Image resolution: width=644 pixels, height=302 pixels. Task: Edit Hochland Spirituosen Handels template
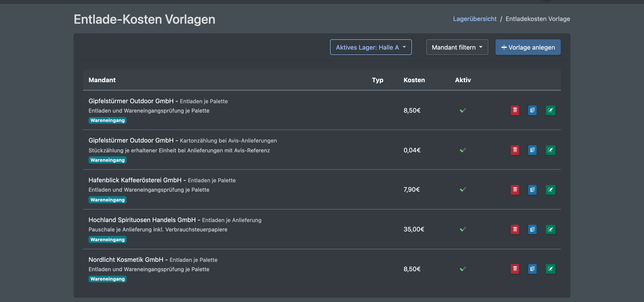coord(550,229)
